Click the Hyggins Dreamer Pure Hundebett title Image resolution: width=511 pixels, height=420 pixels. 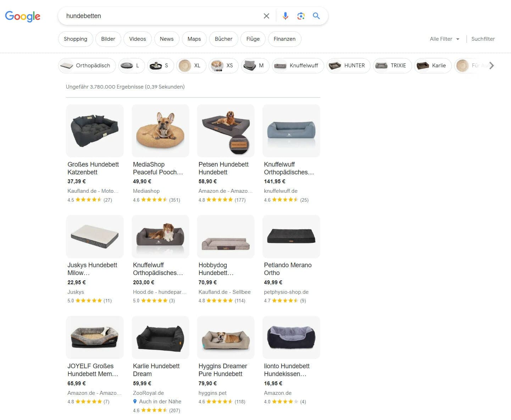point(223,370)
